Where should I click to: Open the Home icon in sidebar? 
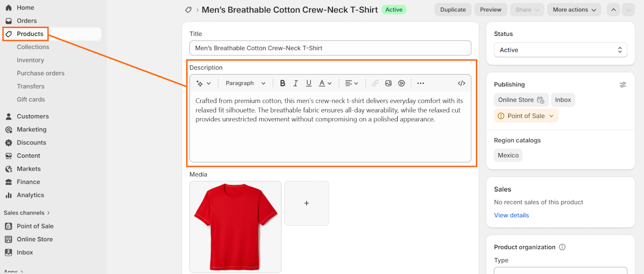[x=9, y=8]
